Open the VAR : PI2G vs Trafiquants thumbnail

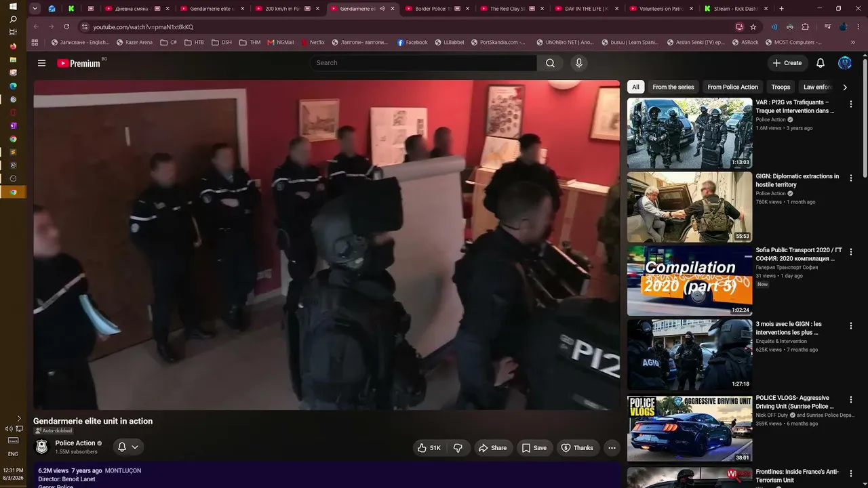690,134
